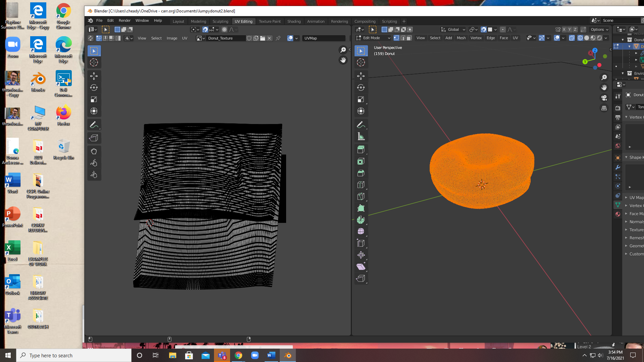Open the Material properties tab icon
Screen dimensions: 644x362
(x=618, y=214)
